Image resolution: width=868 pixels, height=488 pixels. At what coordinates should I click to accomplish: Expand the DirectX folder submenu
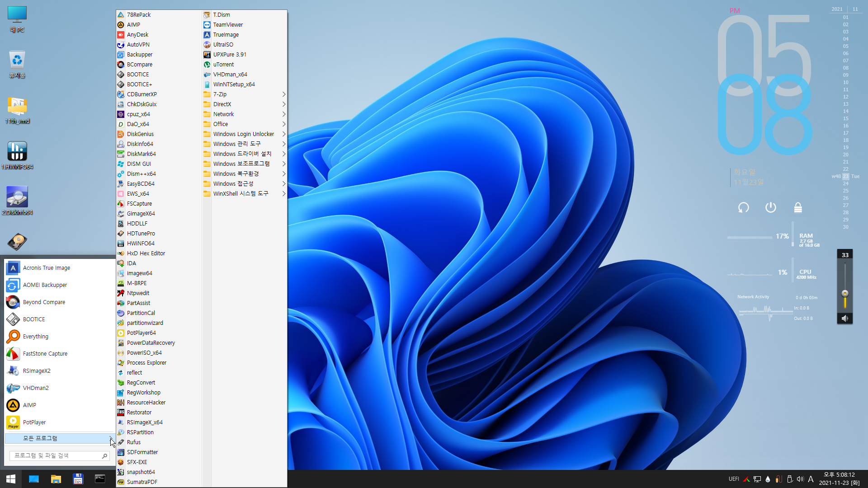click(245, 104)
